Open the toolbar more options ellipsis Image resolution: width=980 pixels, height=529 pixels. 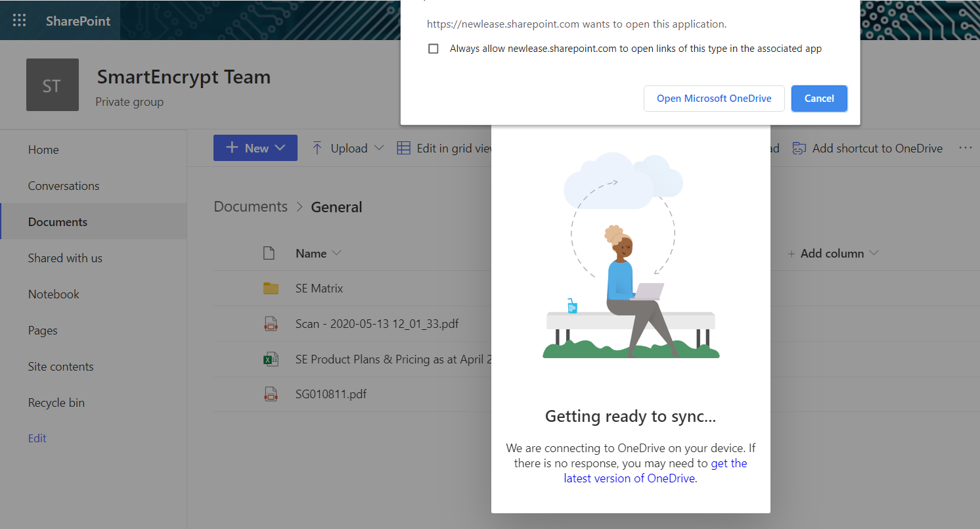click(965, 148)
